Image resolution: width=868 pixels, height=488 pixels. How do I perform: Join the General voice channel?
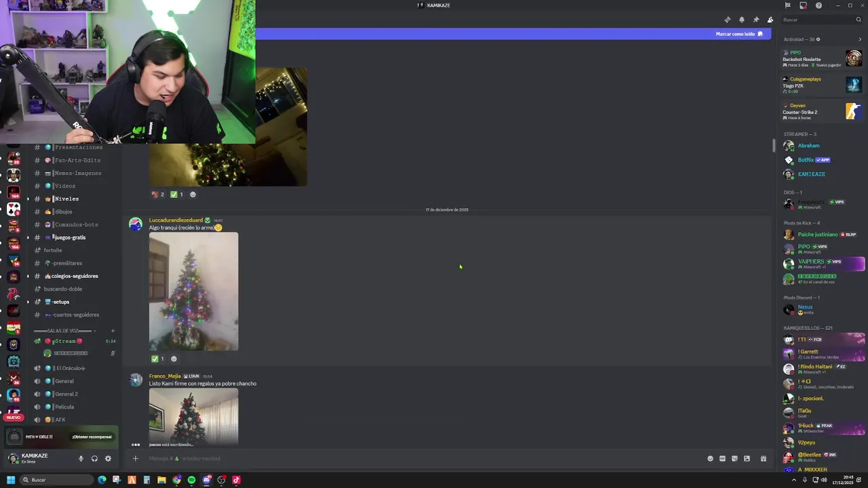click(73, 381)
